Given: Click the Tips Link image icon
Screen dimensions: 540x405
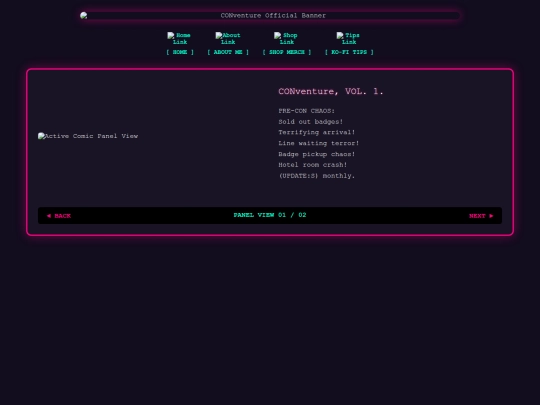Looking at the screenshot, I should pos(349,39).
